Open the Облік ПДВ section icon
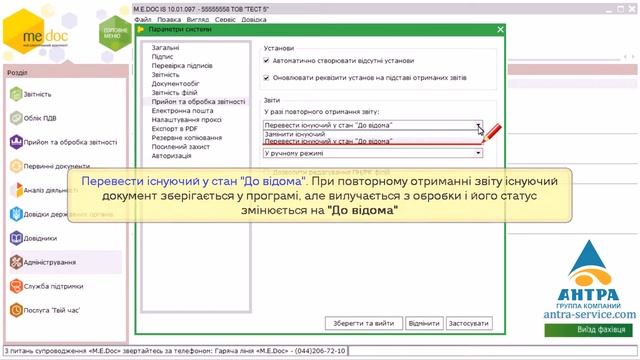 [x=16, y=118]
